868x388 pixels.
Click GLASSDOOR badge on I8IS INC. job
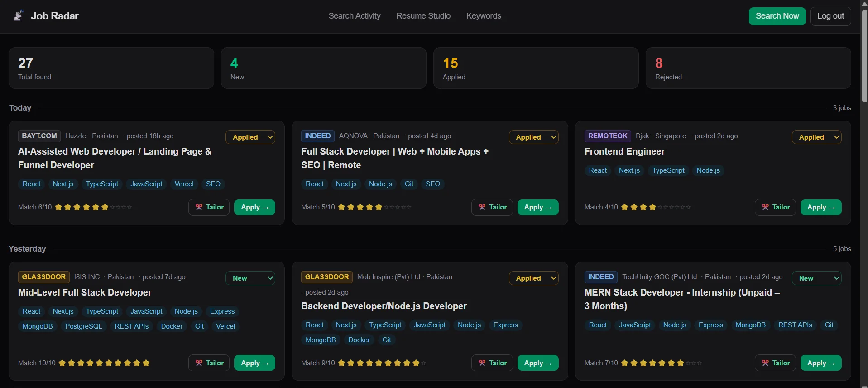(x=44, y=277)
